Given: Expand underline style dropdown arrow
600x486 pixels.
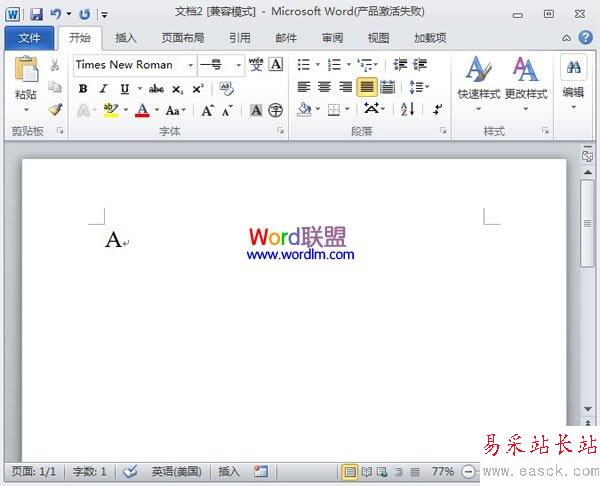Looking at the screenshot, I should (140, 89).
